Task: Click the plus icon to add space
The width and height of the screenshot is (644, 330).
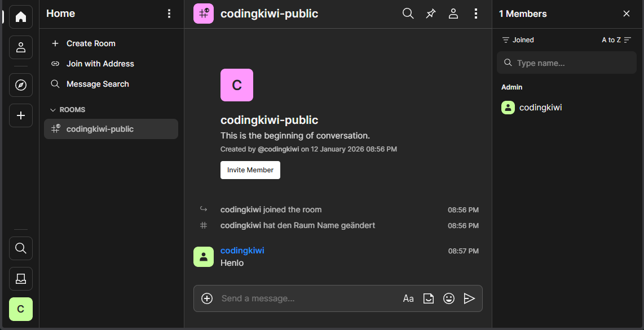Action: [x=21, y=115]
